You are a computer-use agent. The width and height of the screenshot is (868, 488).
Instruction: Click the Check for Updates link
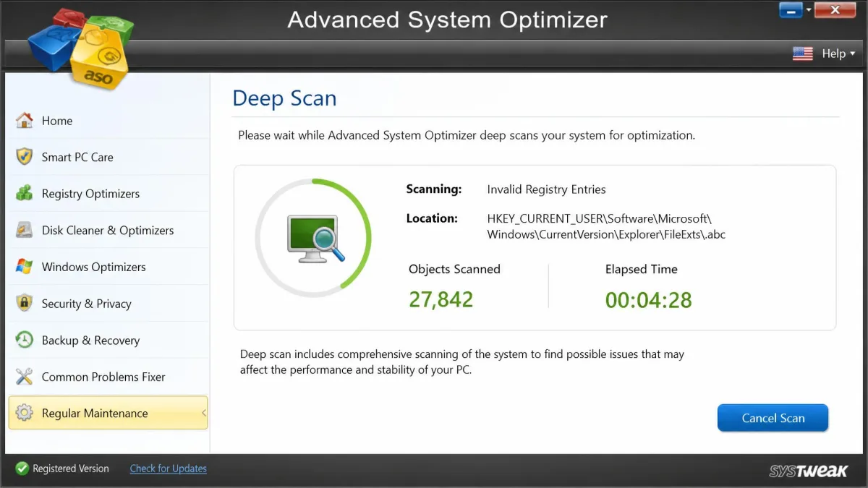click(168, 468)
